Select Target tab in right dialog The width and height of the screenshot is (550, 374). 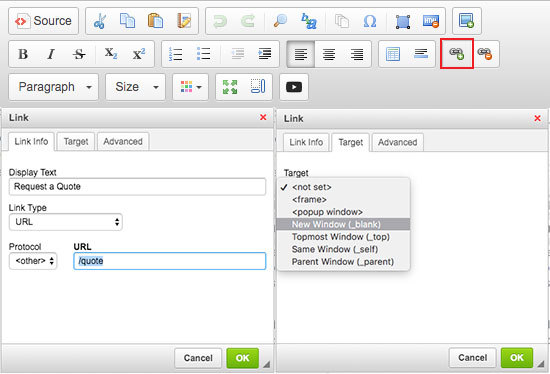coord(351,142)
